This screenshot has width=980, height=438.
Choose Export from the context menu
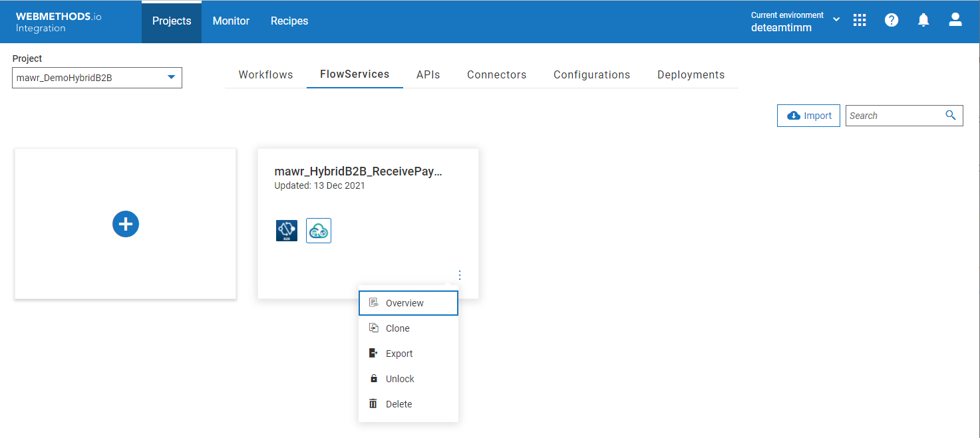pos(399,353)
